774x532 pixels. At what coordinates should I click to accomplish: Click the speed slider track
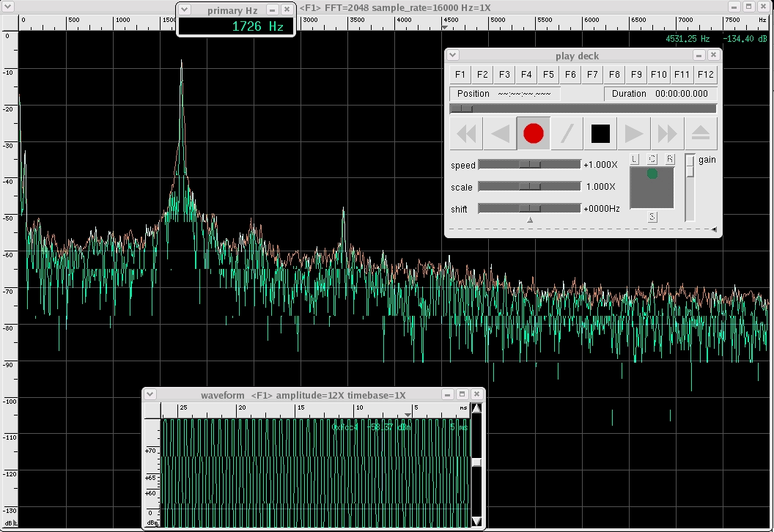[x=529, y=165]
